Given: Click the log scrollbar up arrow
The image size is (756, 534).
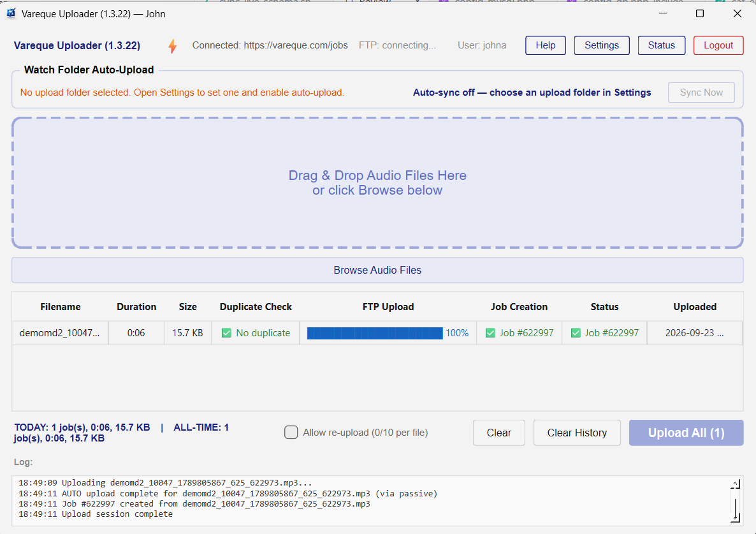Looking at the screenshot, I should pyautogui.click(x=735, y=484).
